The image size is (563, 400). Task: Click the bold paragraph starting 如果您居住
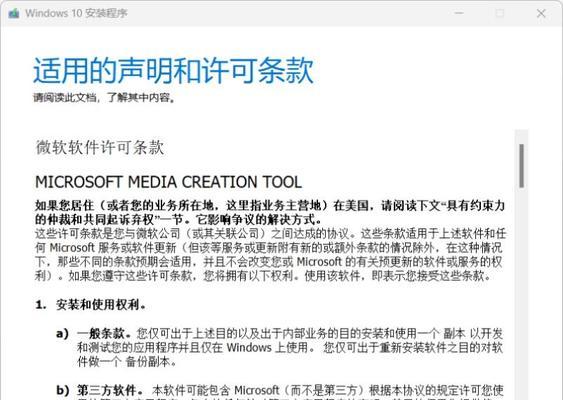(270, 212)
